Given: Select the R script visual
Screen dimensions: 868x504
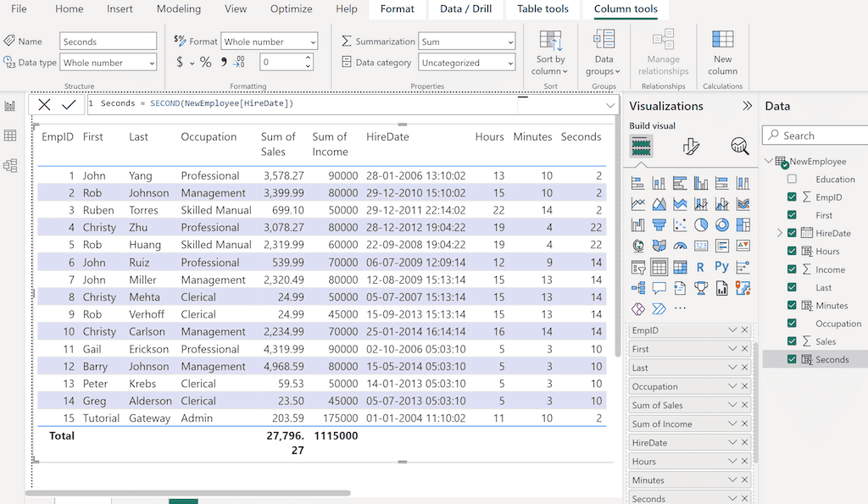Looking at the screenshot, I should [699, 266].
